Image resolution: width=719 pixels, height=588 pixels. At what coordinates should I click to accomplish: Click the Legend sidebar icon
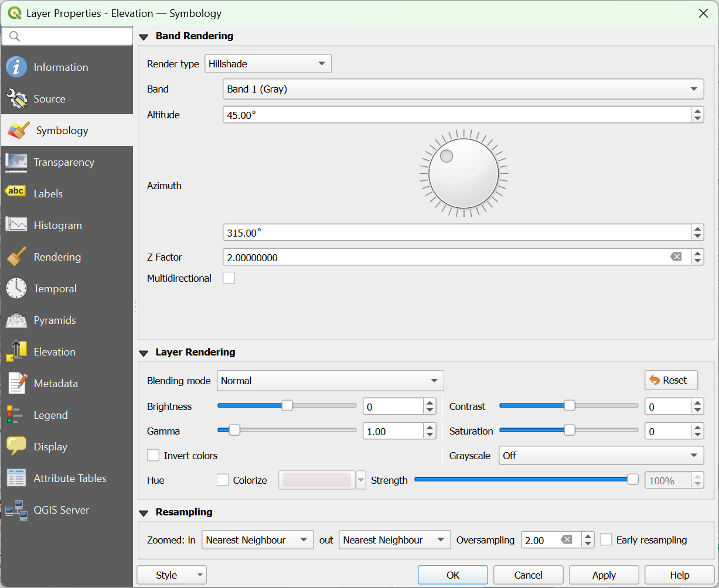(16, 415)
